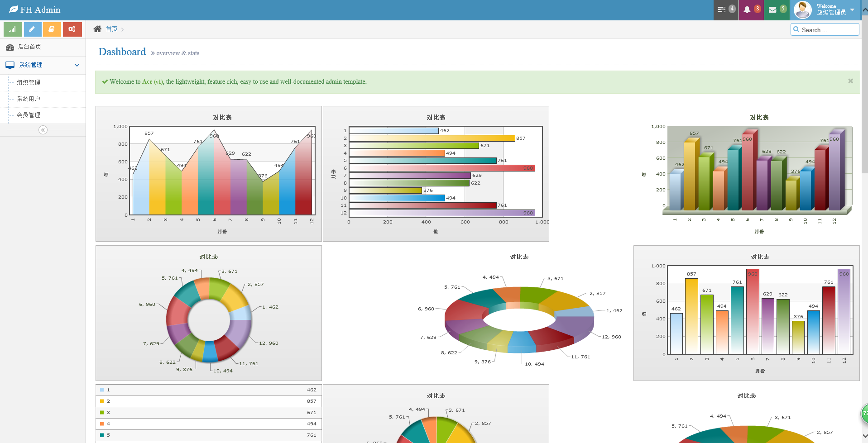Click the FH Admin brand title
The height and width of the screenshot is (443, 868).
coord(40,10)
